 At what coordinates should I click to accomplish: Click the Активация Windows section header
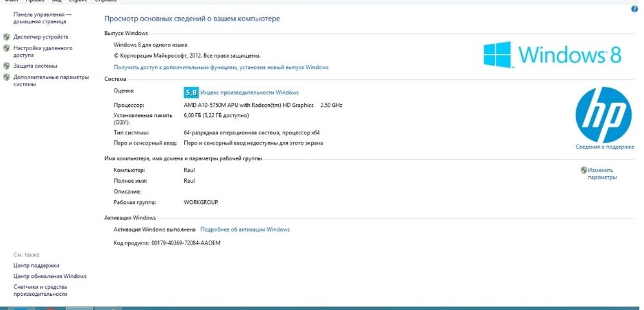[130, 218]
